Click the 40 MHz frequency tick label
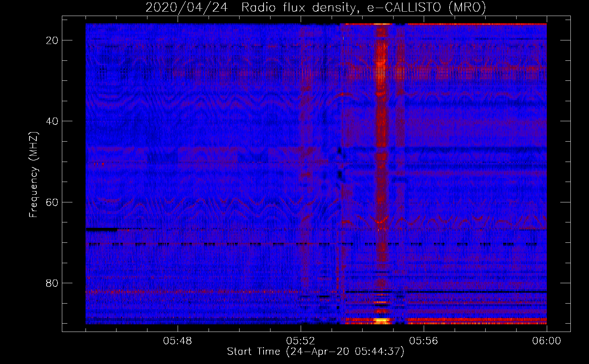The image size is (589, 364). coord(52,121)
